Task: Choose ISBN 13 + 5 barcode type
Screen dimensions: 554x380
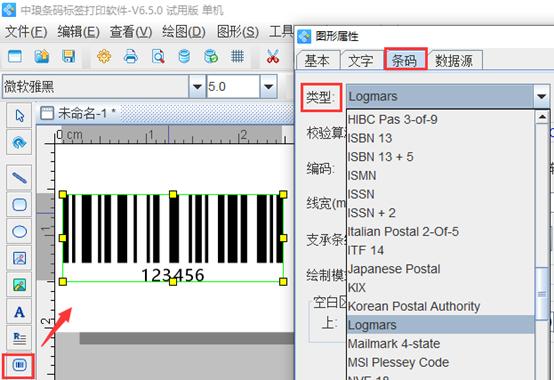Action: click(441, 157)
